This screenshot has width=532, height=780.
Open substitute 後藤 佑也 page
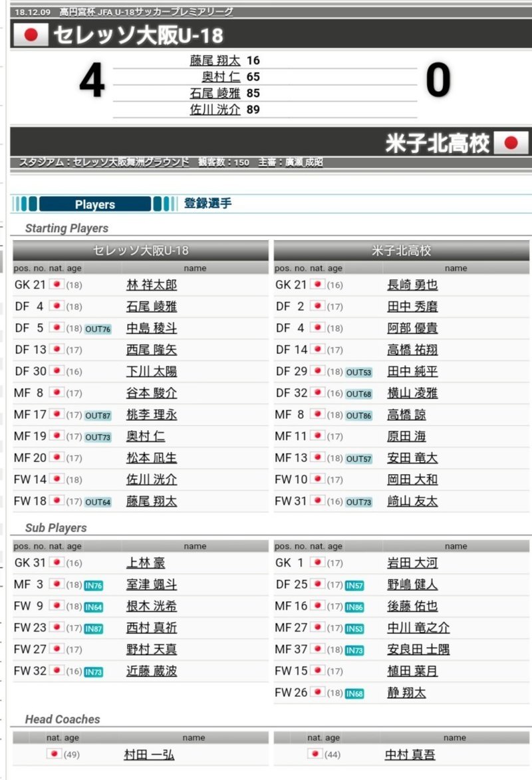click(x=412, y=606)
